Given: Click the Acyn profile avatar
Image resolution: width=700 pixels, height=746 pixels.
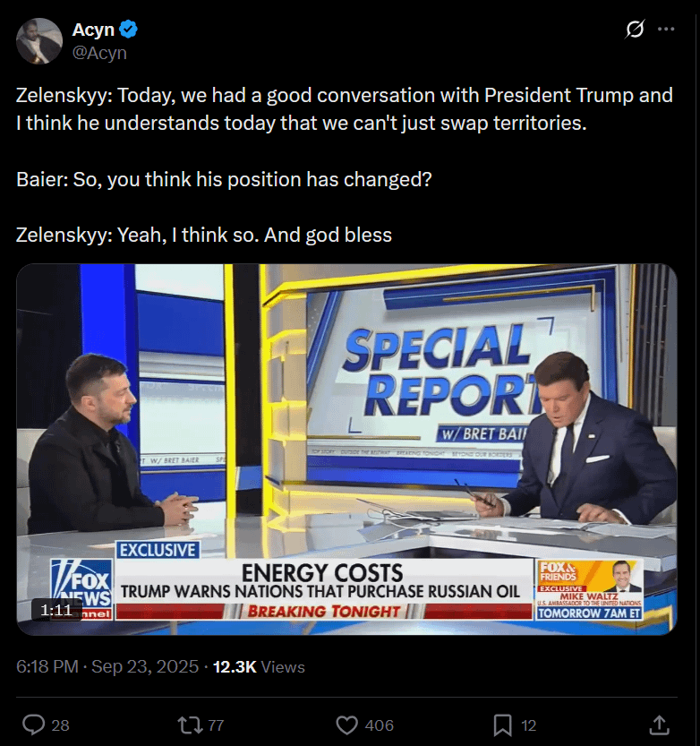Looking at the screenshot, I should click(38, 40).
